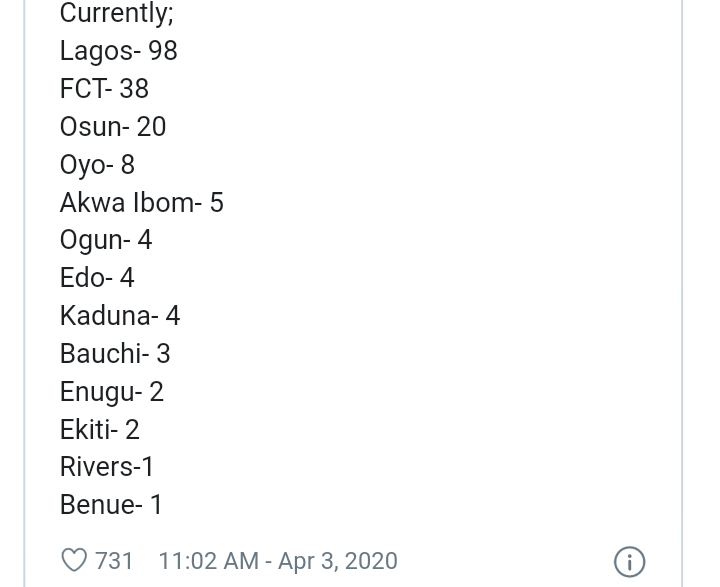Click the 'Enugu- 2' entry
Viewport: 720px width, 587px height.
111,392
